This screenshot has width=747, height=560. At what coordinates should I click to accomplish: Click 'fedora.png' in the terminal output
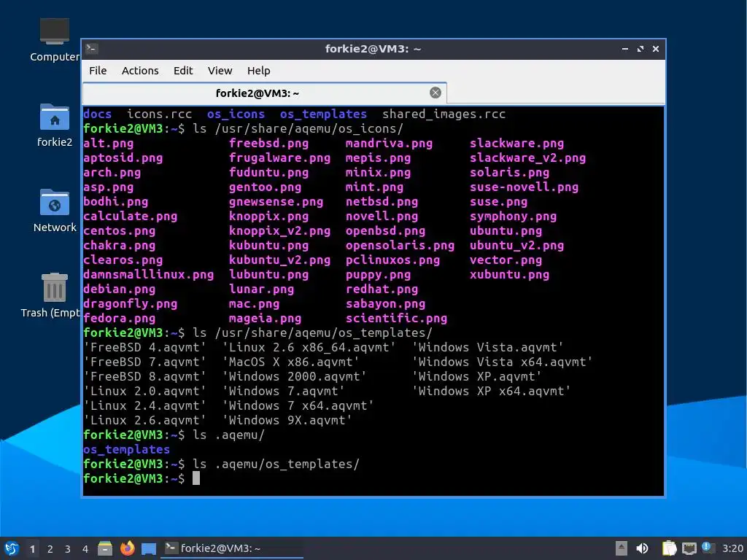click(119, 318)
